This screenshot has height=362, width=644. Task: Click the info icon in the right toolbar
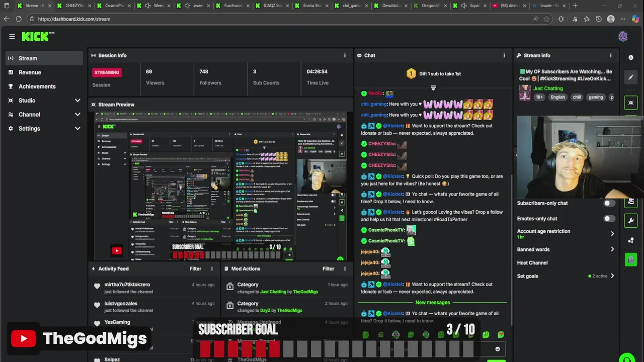coord(631,58)
